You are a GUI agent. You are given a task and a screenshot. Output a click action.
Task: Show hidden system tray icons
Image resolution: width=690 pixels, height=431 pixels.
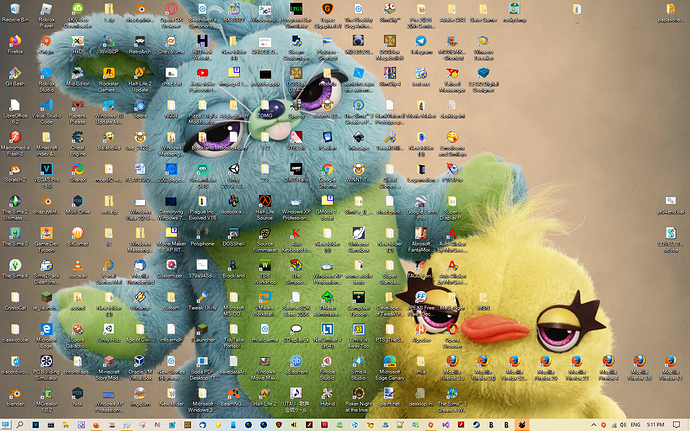tap(593, 425)
